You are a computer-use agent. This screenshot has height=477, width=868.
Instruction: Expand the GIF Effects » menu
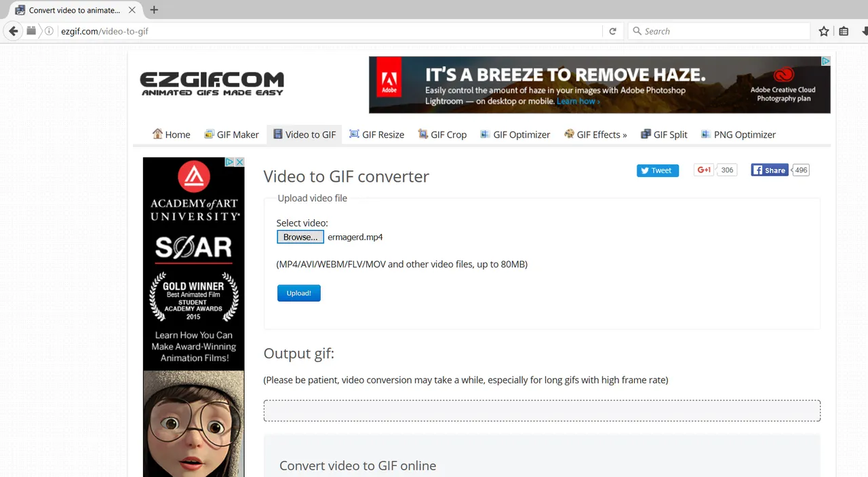(x=596, y=134)
